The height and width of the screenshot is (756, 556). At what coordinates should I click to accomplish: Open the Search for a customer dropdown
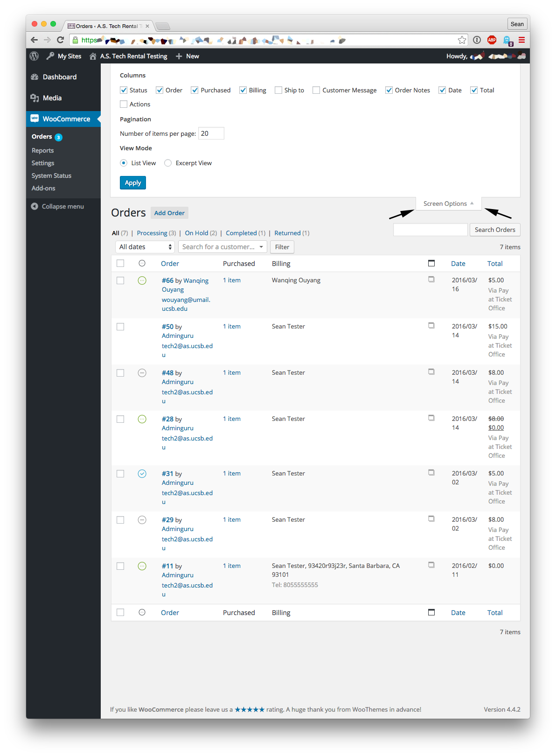pyautogui.click(x=222, y=247)
